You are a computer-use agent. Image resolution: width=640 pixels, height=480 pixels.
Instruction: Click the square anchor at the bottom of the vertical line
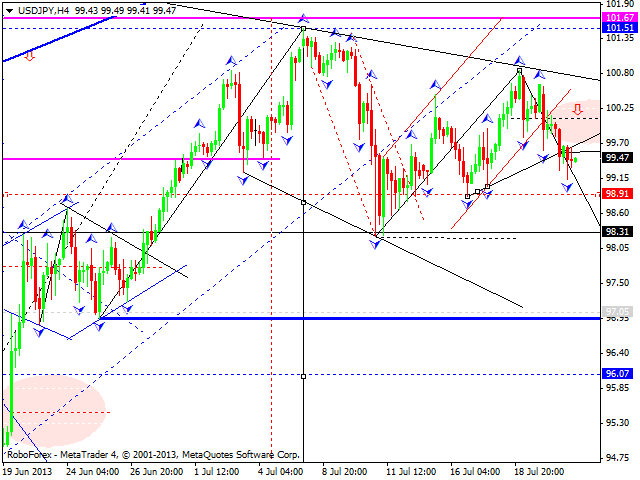[304, 376]
